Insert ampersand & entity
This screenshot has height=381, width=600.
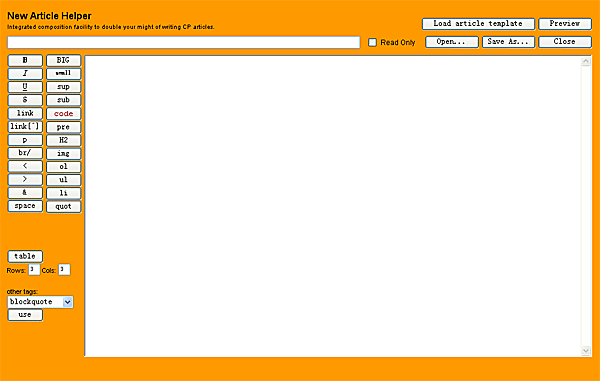point(25,193)
